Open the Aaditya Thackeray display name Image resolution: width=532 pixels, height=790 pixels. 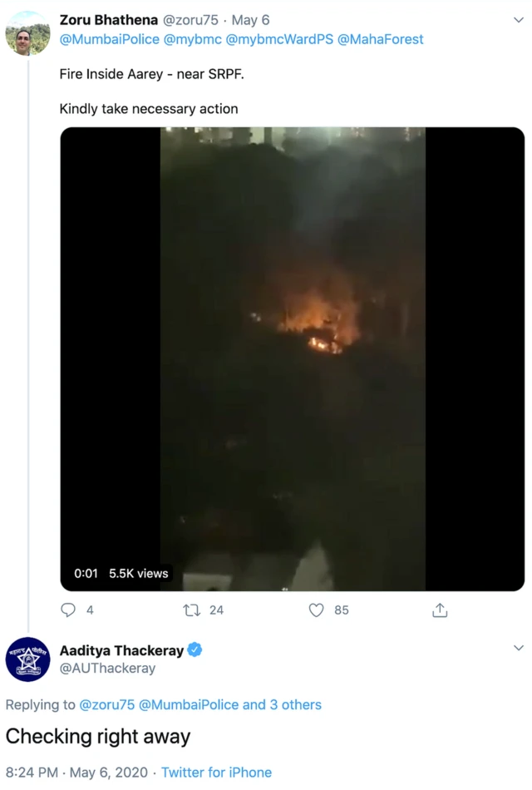click(121, 650)
